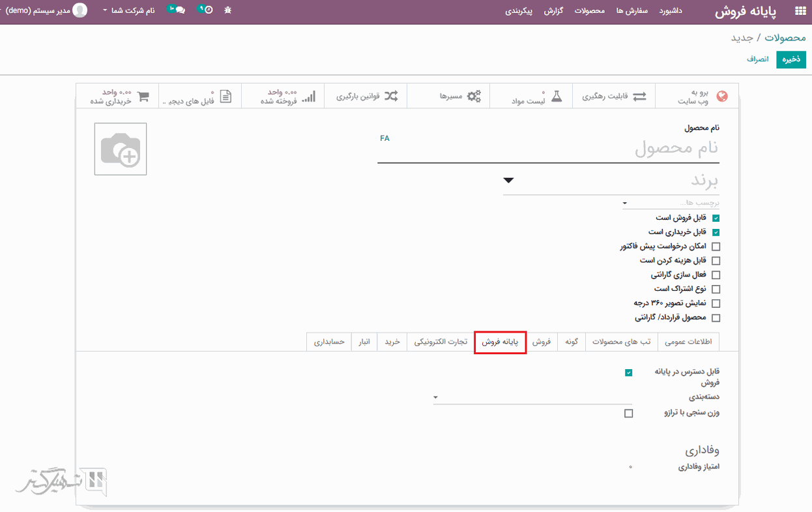Screen dimensions: 812x512
Task: Click purchased units shopping cart icon
Action: pyautogui.click(x=143, y=97)
